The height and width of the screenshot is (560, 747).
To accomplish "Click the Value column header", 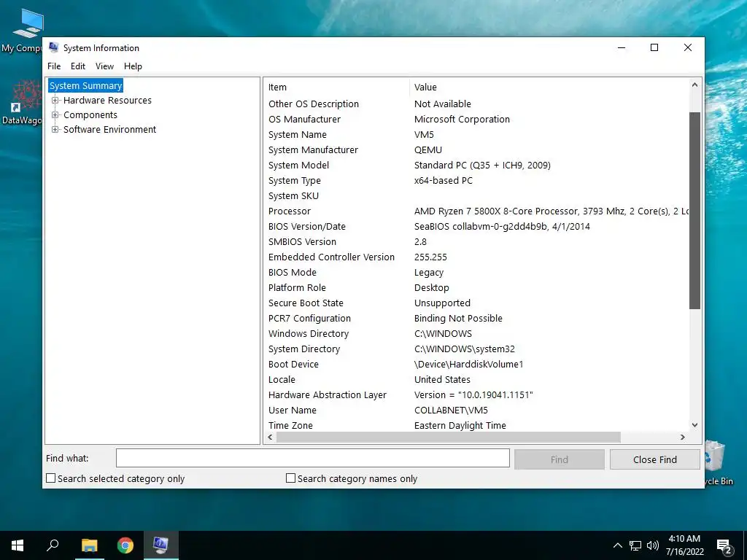I will click(x=549, y=87).
